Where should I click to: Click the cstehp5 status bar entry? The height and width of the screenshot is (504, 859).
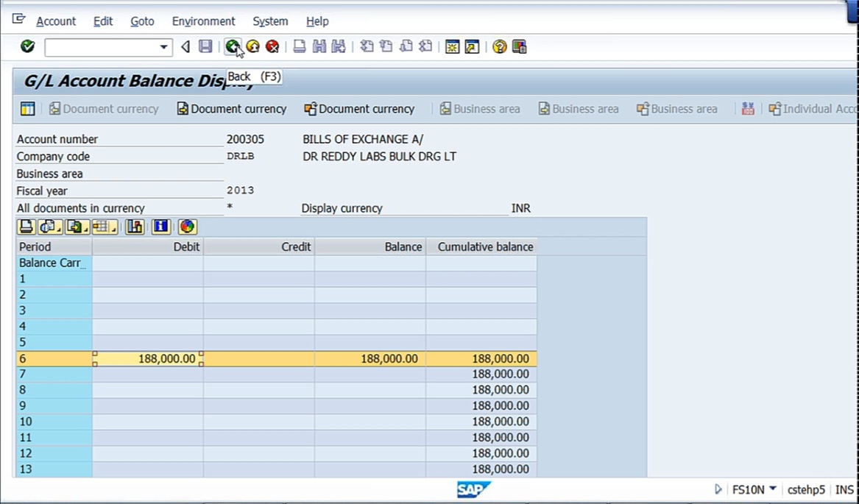[x=806, y=490]
